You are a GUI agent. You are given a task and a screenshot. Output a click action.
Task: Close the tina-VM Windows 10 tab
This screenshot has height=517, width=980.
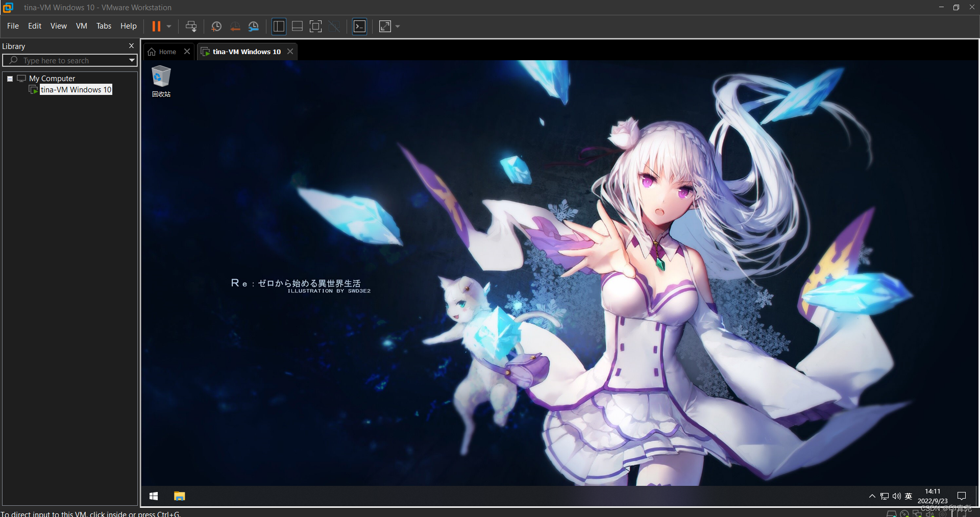click(x=290, y=52)
